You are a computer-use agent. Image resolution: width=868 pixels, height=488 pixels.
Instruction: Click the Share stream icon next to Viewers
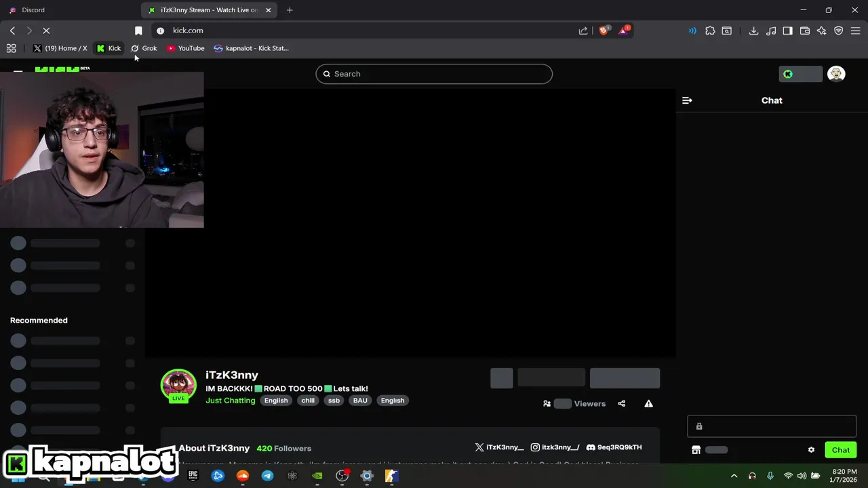(x=621, y=403)
